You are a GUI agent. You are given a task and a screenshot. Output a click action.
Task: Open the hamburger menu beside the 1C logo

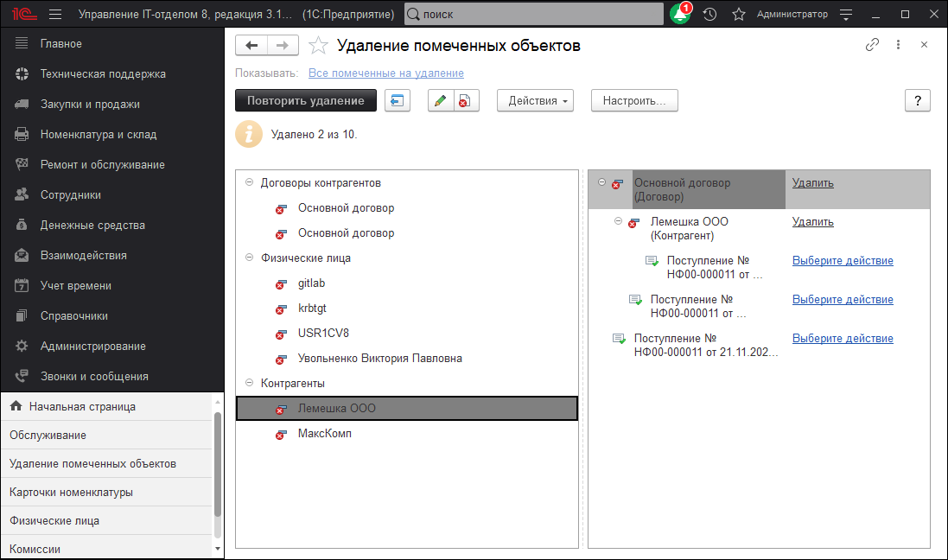point(54,14)
